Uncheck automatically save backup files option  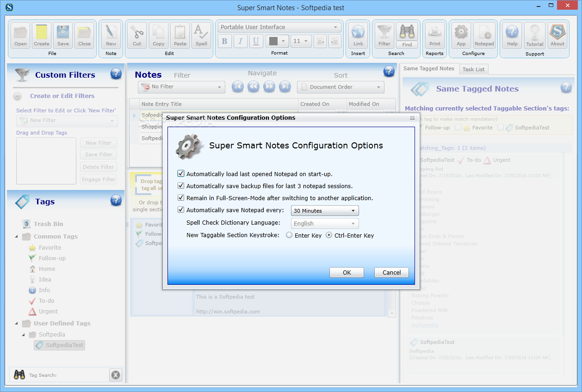pos(181,186)
